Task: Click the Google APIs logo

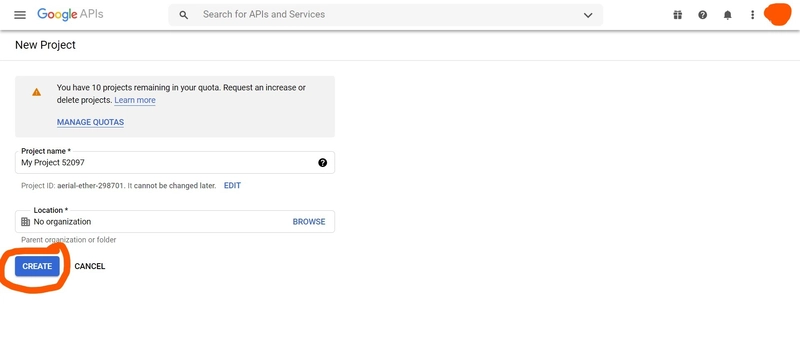Action: [x=70, y=14]
